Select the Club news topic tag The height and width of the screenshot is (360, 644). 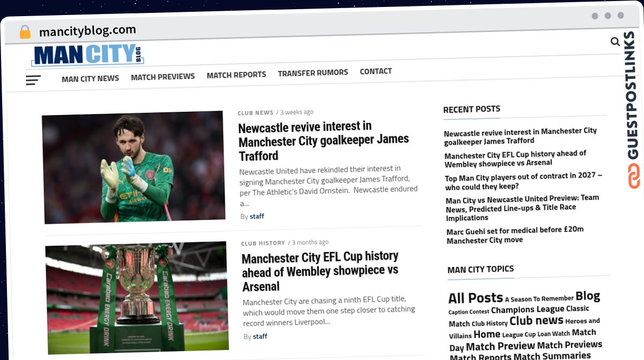click(536, 321)
